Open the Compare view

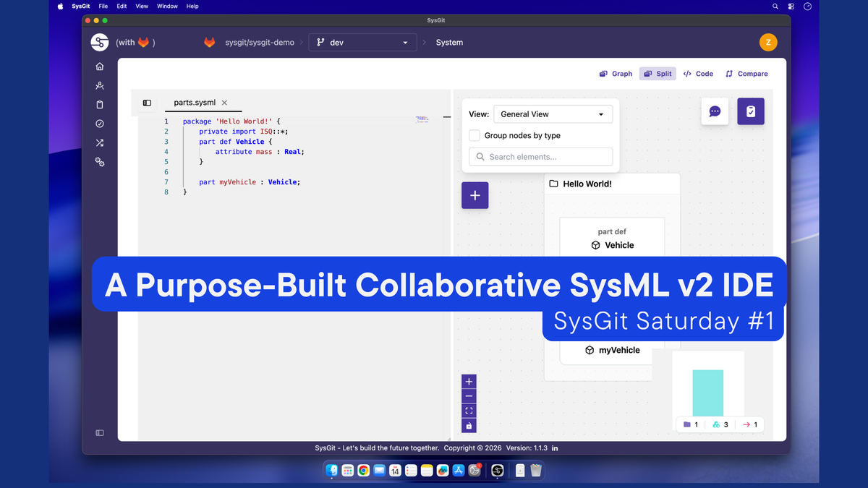pyautogui.click(x=746, y=73)
